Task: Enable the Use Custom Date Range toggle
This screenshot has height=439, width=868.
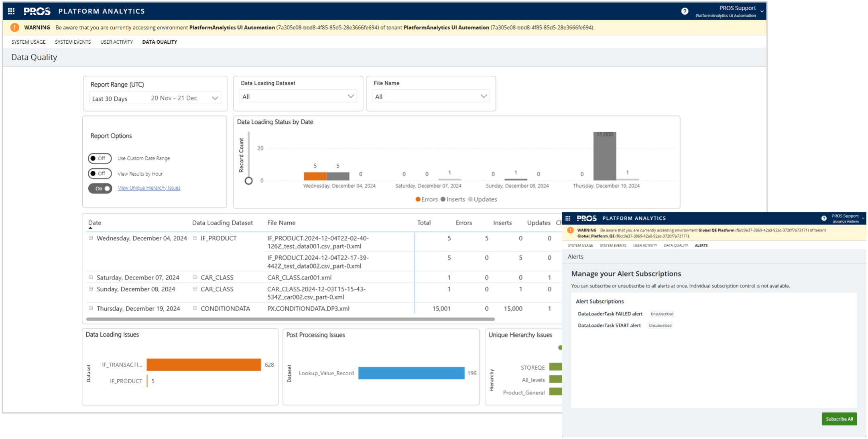Action: [x=100, y=158]
